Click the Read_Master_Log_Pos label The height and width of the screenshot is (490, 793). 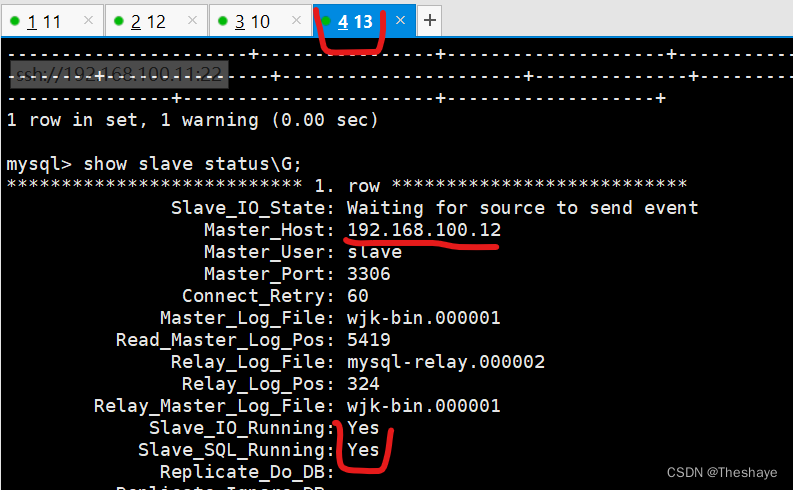[225, 340]
